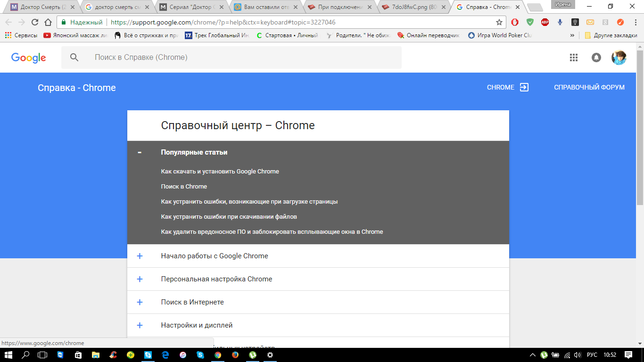Reload the page

pyautogui.click(x=35, y=22)
